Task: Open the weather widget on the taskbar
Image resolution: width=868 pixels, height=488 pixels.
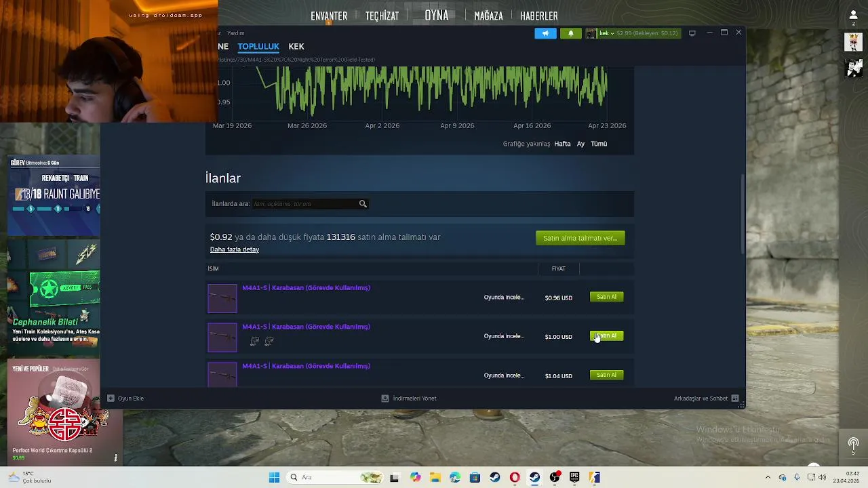Action: click(28, 477)
